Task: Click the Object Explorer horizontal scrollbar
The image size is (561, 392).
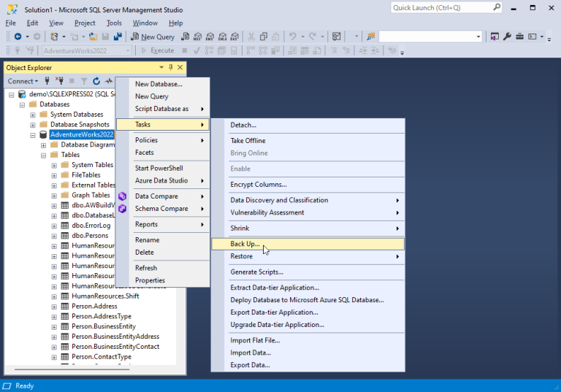Action: click(x=72, y=369)
